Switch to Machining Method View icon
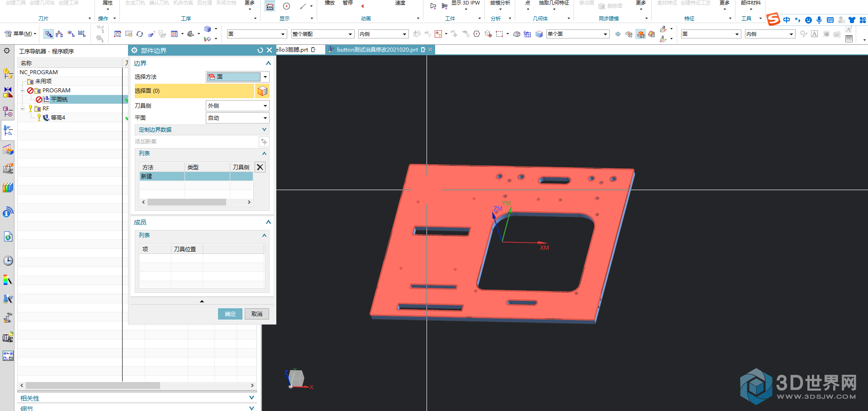This screenshot has width=868, height=411. pyautogui.click(x=82, y=34)
